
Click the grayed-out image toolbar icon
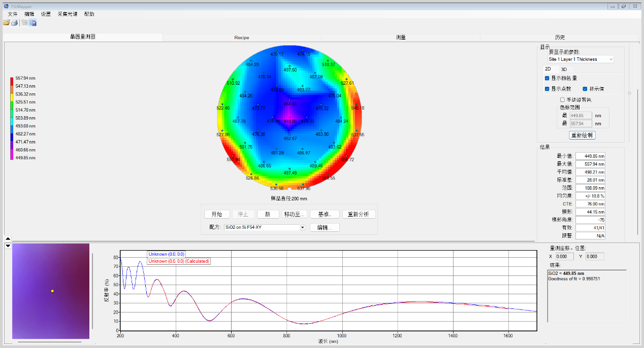pyautogui.click(x=24, y=23)
